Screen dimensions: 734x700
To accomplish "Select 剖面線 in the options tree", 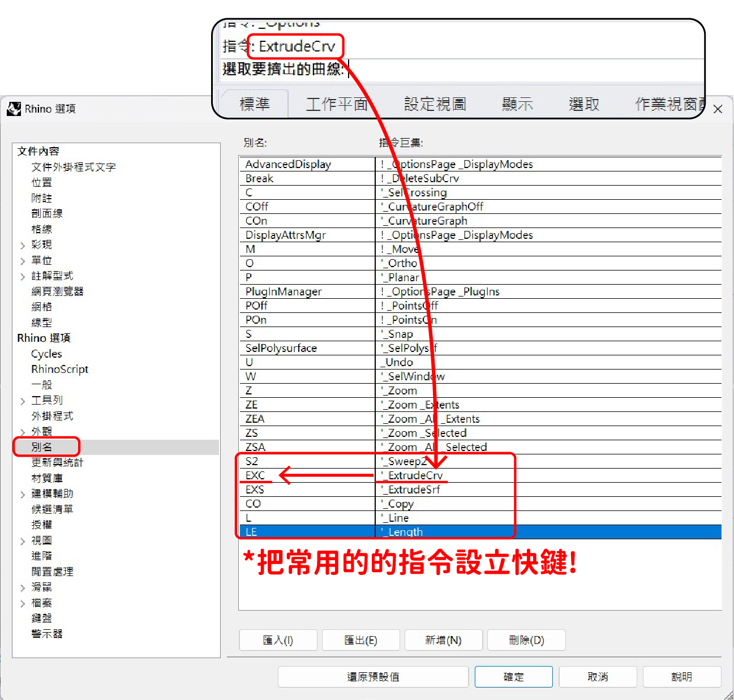I will pos(47,213).
